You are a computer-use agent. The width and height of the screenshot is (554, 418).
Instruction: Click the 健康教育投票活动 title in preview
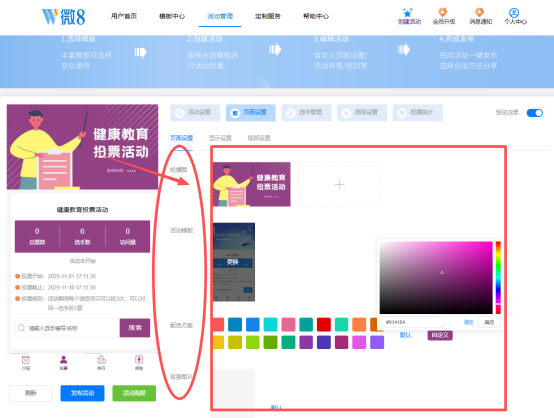pyautogui.click(x=82, y=210)
